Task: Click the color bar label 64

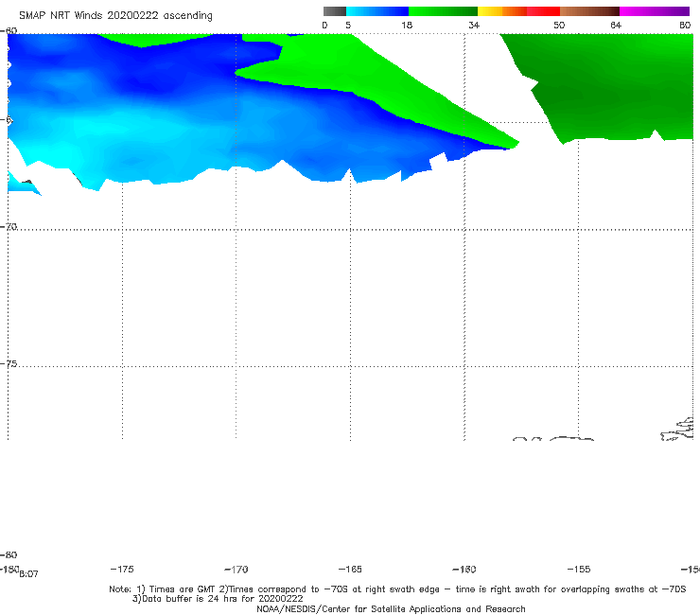Action: pos(616,26)
